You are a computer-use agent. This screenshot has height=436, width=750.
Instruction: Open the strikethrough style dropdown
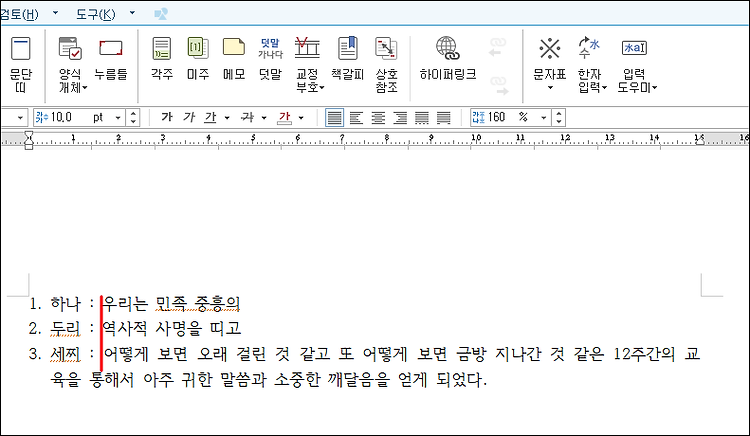click(264, 118)
